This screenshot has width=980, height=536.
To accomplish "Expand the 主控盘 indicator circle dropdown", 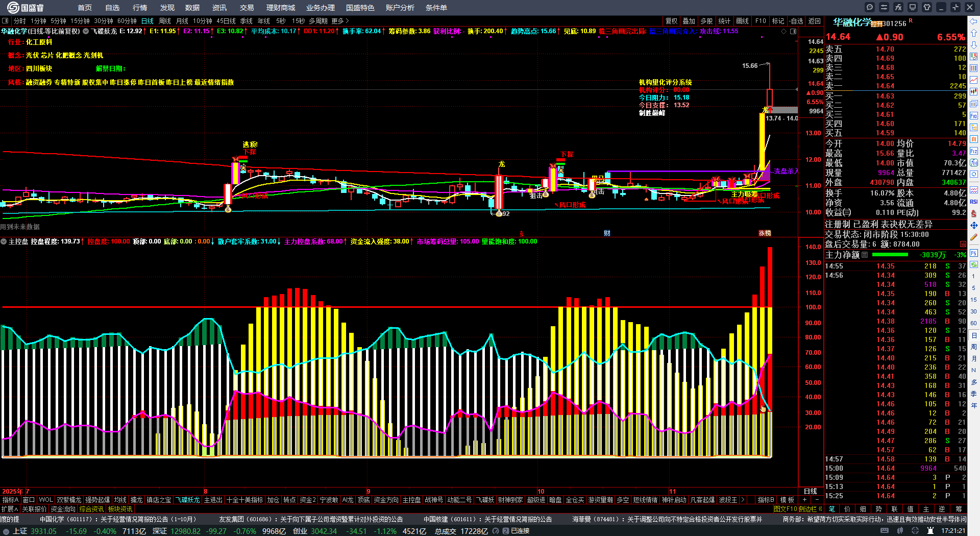I will tap(4, 241).
